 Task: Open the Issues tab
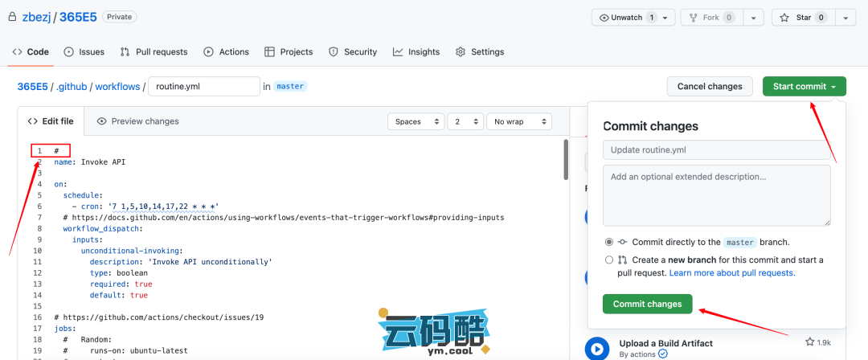[x=84, y=51]
